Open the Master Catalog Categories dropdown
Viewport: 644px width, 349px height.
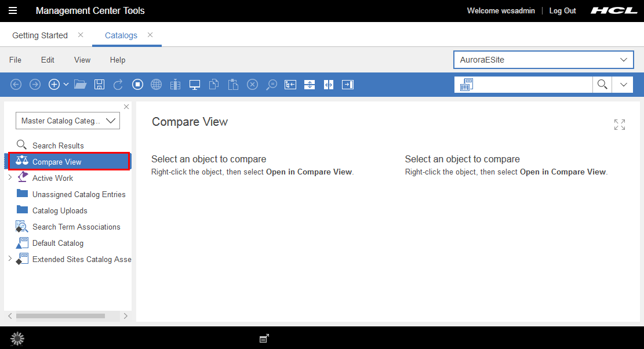(x=68, y=121)
